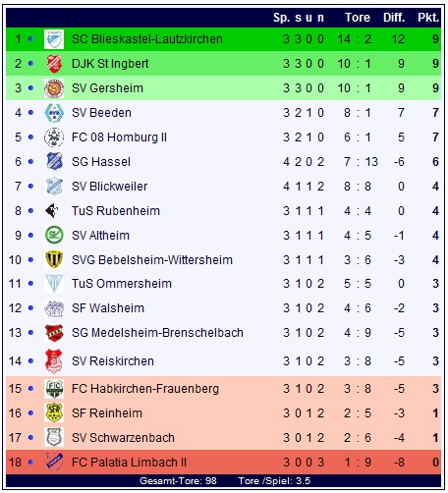Click the blue dot beside rank 12
The width and height of the screenshot is (448, 493).
tap(30, 308)
